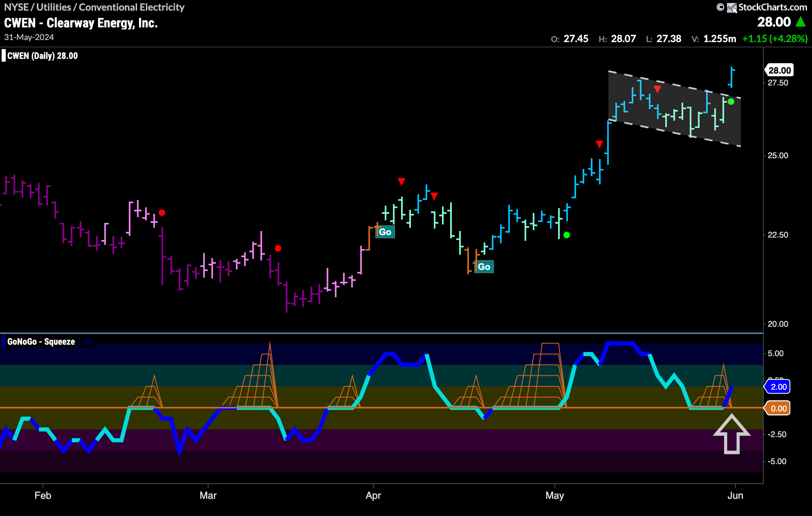Image resolution: width=812 pixels, height=516 pixels.
Task: Click the 28.00 price label on axis
Action: (779, 70)
